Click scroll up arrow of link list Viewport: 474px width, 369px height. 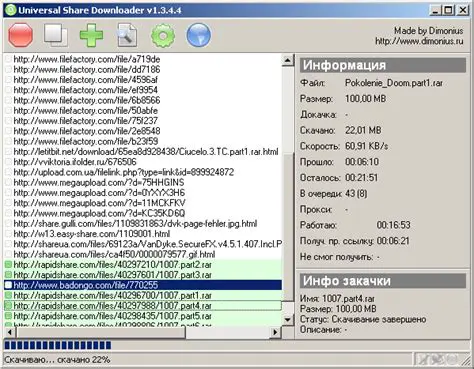click(x=288, y=60)
